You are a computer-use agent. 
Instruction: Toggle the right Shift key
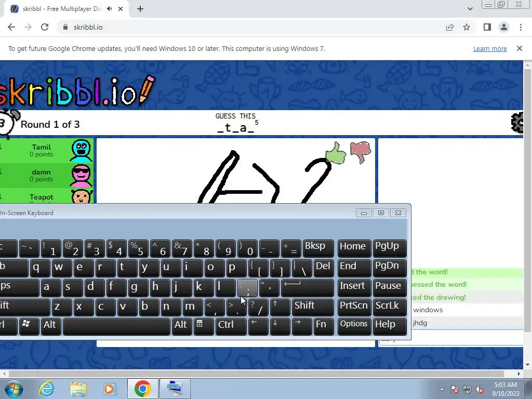[x=313, y=308]
